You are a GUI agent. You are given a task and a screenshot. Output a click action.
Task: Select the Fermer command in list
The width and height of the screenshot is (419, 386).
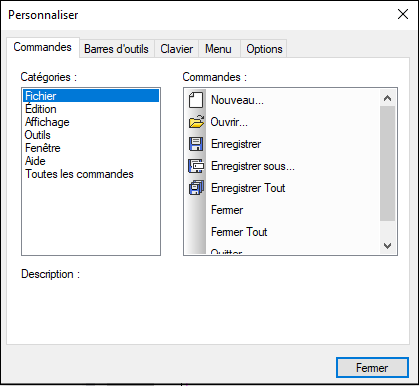227,210
